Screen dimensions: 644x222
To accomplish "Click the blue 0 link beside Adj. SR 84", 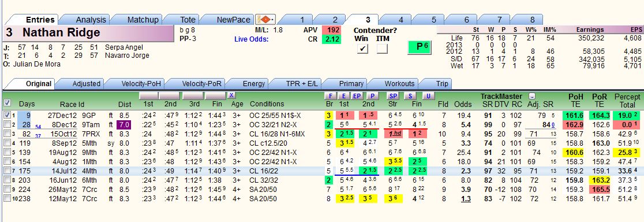I will point(553,124).
